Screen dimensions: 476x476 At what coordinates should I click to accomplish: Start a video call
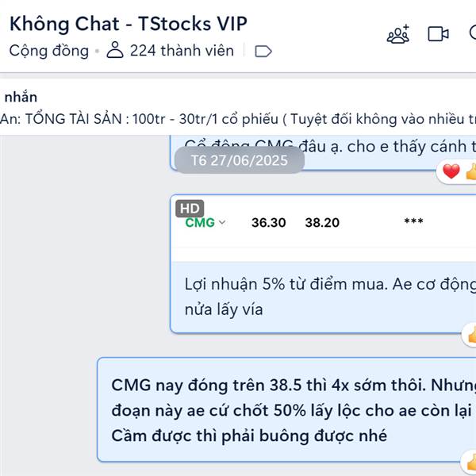438,34
